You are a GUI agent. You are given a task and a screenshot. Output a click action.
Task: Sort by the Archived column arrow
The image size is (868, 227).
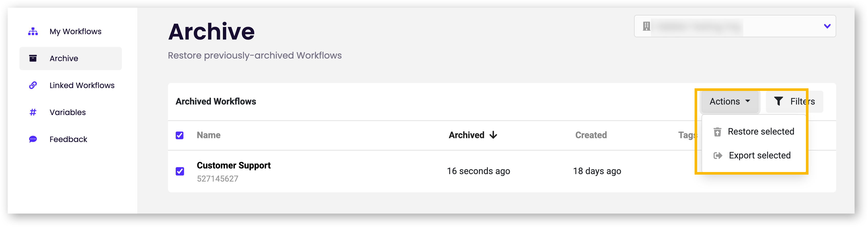(493, 135)
